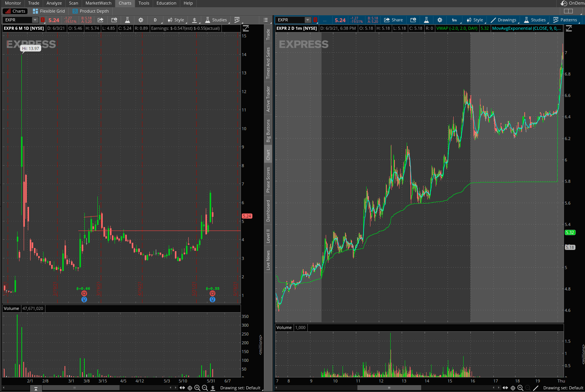This screenshot has width=585, height=392.
Task: Toggle the split-window layout button below OnDemand
Action: [x=568, y=11]
